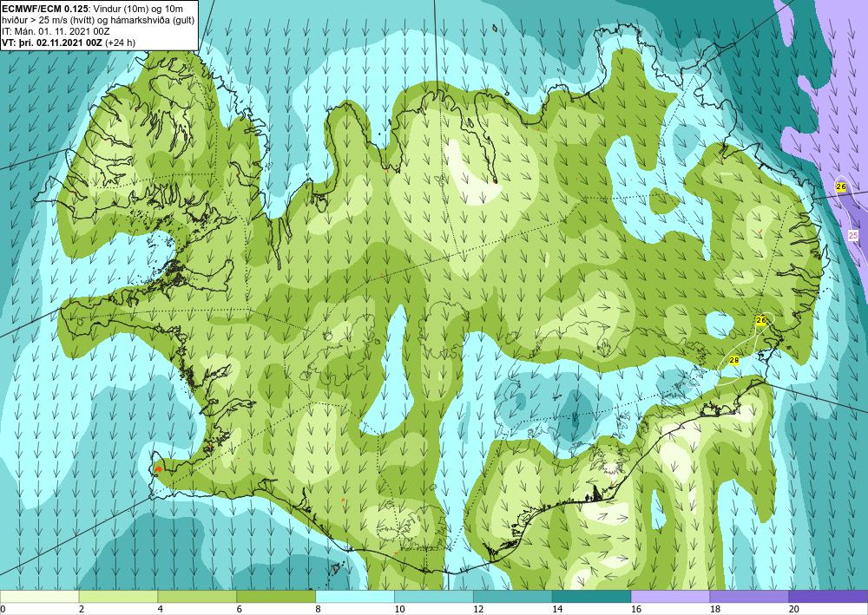Viewport: 868px width, 615px height.
Task: Select the 8–10 m/s pale cyan legend swatch
Action: tap(355, 596)
